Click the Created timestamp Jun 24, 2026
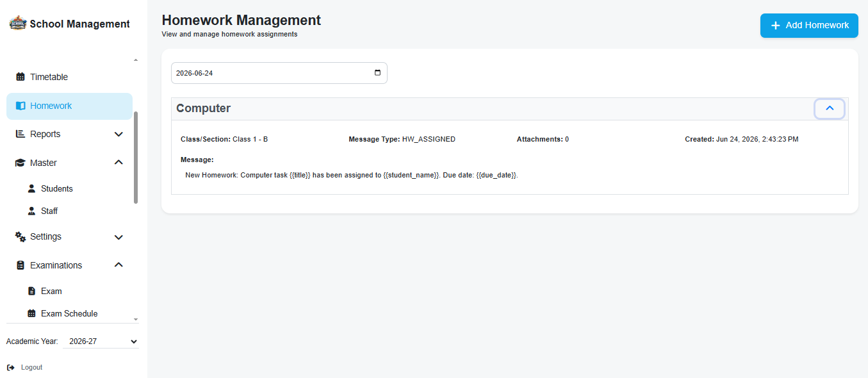The image size is (868, 378). point(757,139)
